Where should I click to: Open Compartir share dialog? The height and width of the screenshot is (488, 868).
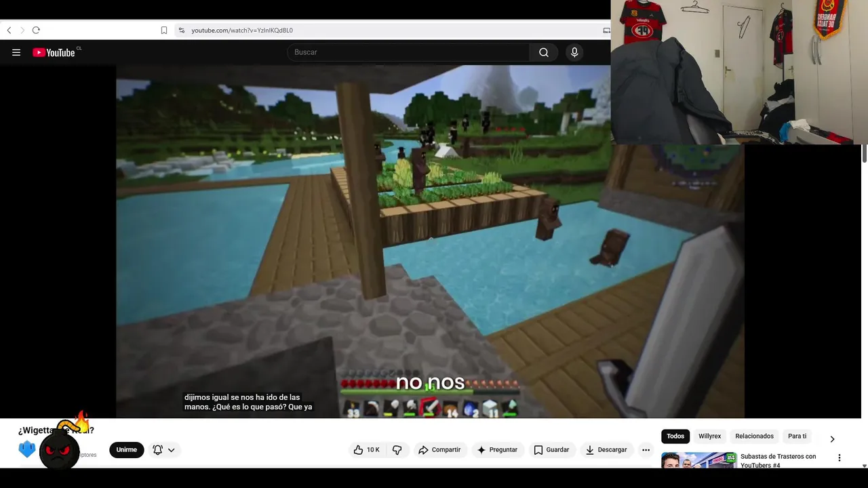(439, 450)
